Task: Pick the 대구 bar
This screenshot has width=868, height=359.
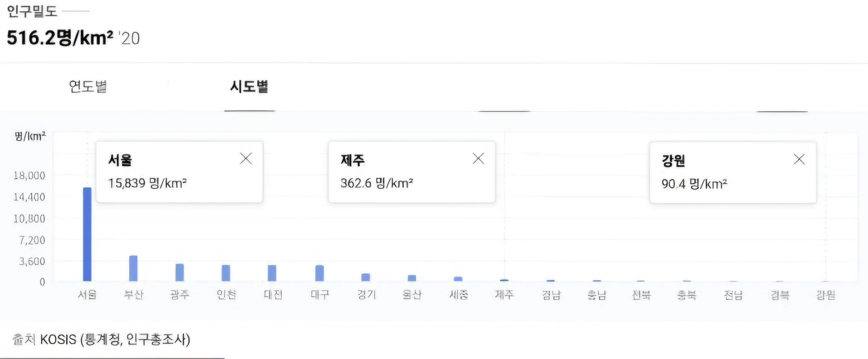Action: [319, 273]
